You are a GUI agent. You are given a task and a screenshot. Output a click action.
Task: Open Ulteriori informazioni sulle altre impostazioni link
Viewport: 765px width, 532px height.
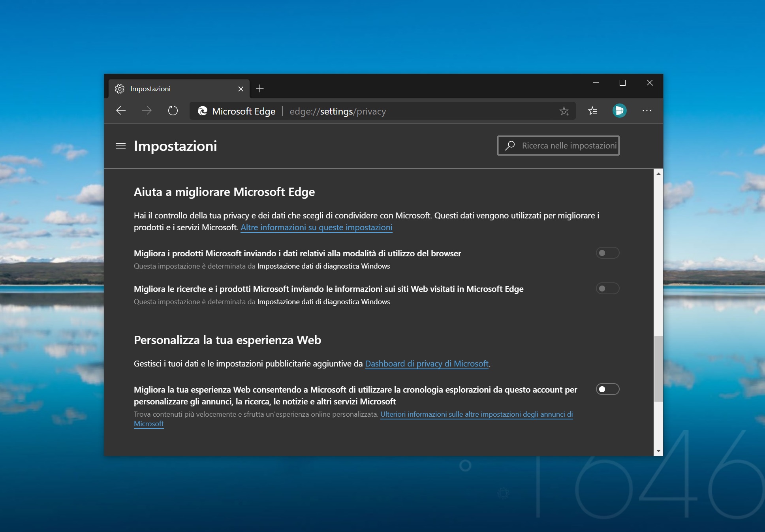point(353,419)
